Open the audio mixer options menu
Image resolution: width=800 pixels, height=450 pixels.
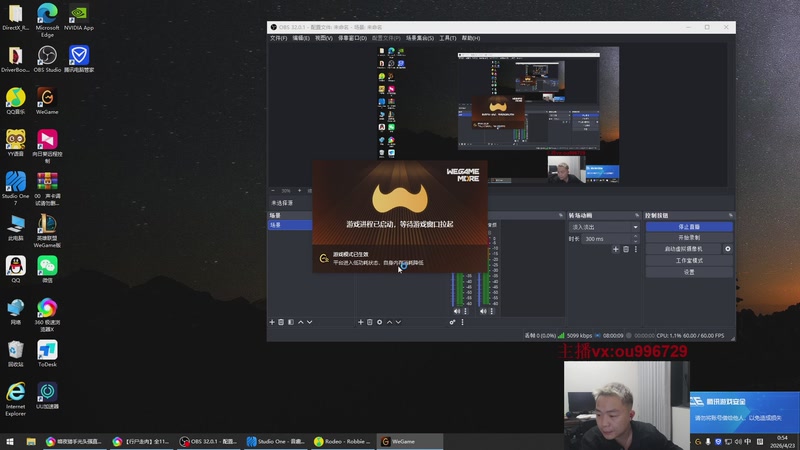point(463,322)
